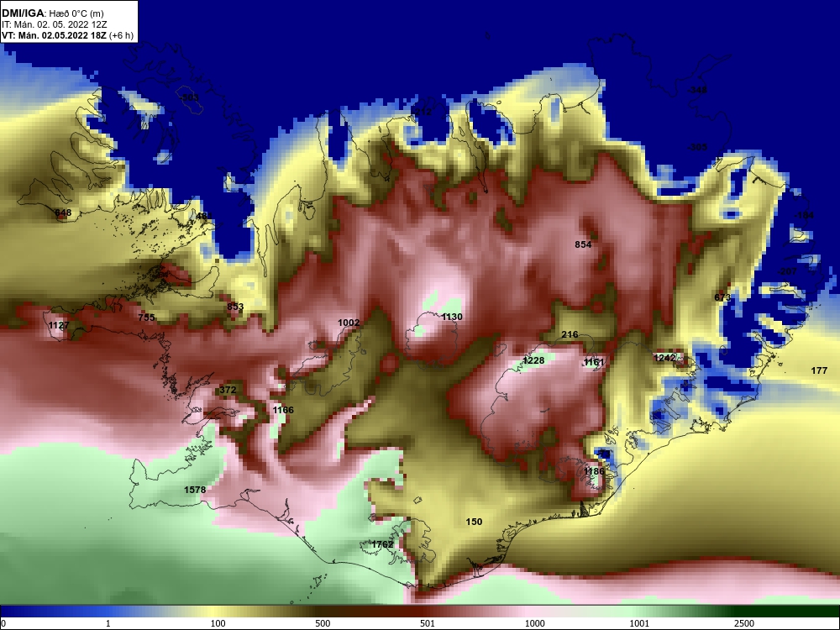Viewport: 840px width, 630px height.
Task: Click the 1242 value on the map
Action: tap(664, 357)
